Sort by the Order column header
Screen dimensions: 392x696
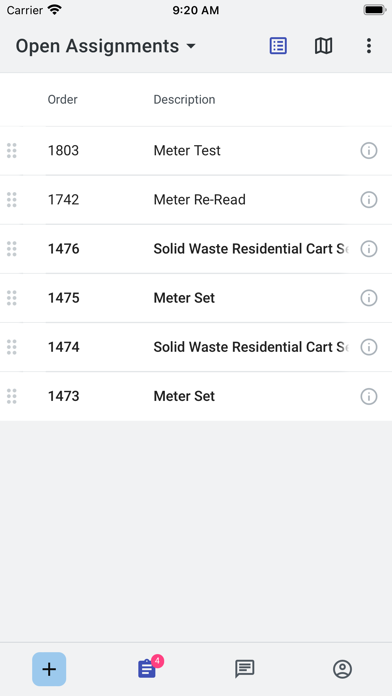(x=63, y=99)
